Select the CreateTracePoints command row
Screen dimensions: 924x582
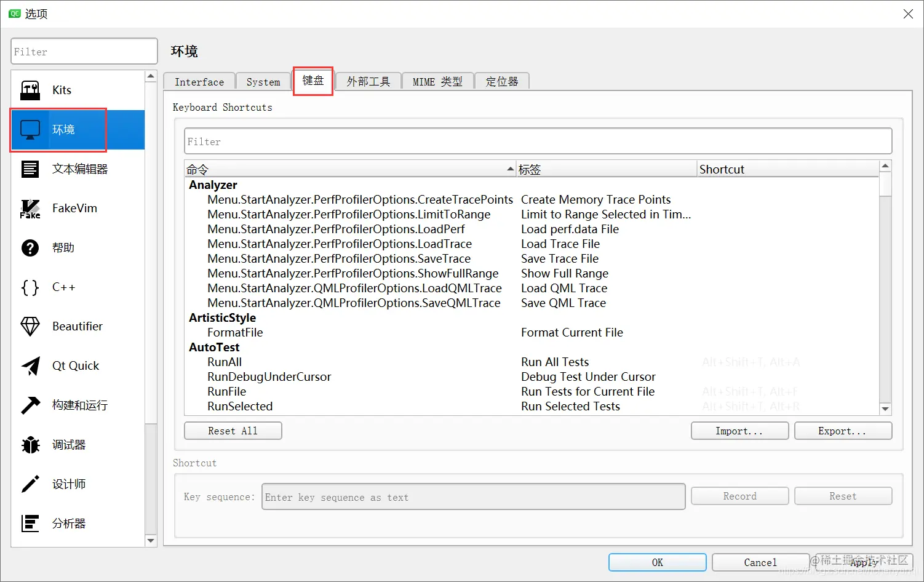(x=532, y=200)
